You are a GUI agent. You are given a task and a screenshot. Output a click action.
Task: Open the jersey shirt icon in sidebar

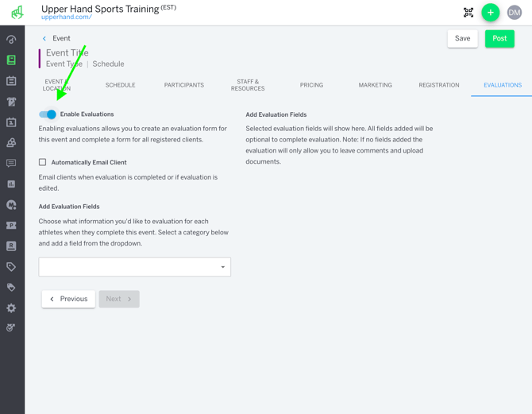pos(11,102)
